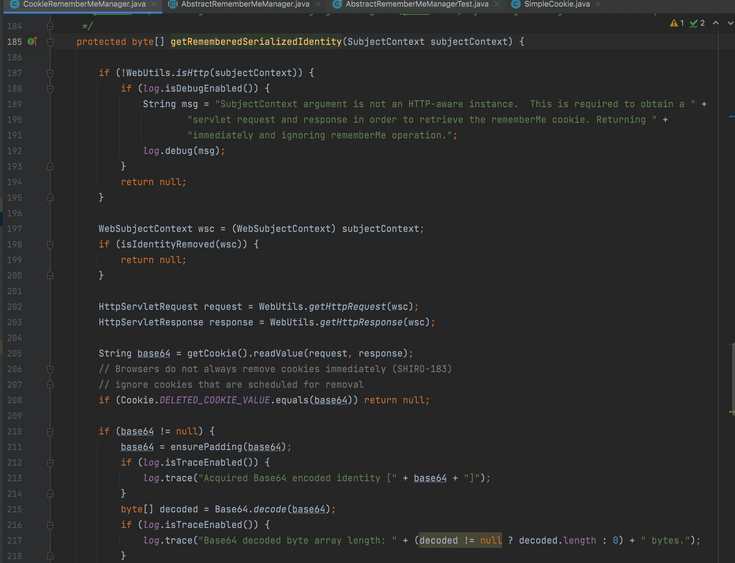Click ensurePadding call on line 211
This screenshot has width=735, height=563.
pos(206,447)
